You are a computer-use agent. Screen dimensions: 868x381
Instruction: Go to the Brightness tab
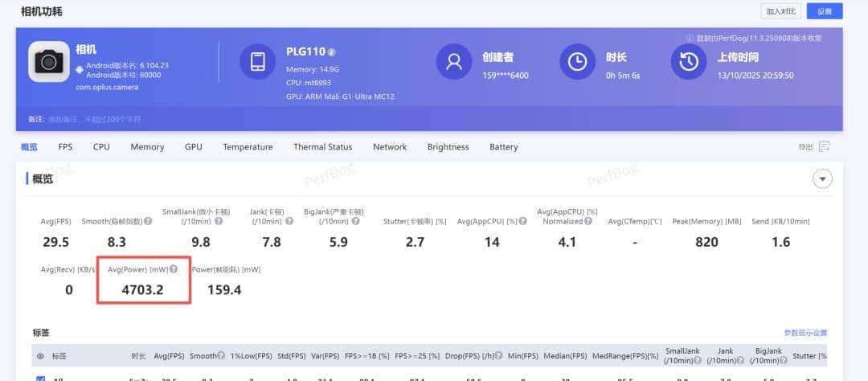coord(448,147)
